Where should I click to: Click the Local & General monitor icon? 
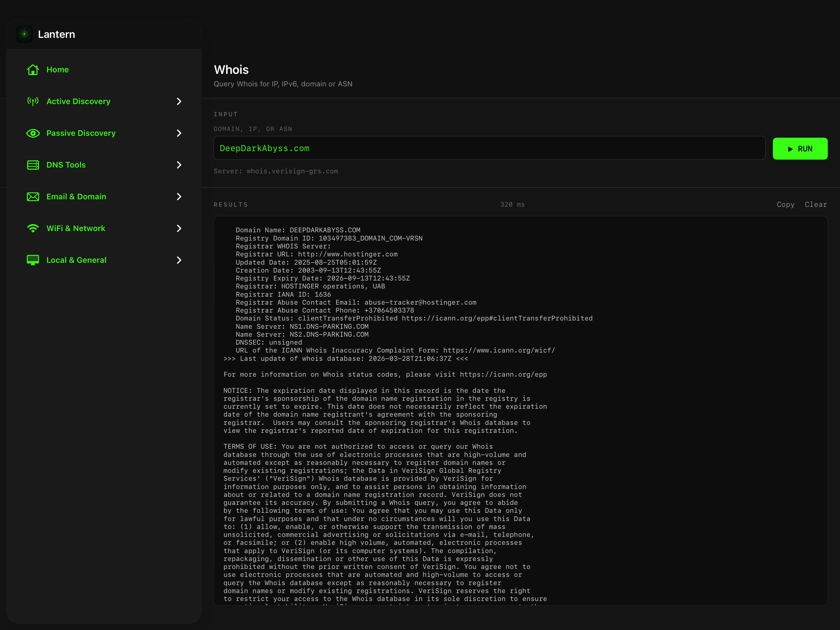click(33, 260)
